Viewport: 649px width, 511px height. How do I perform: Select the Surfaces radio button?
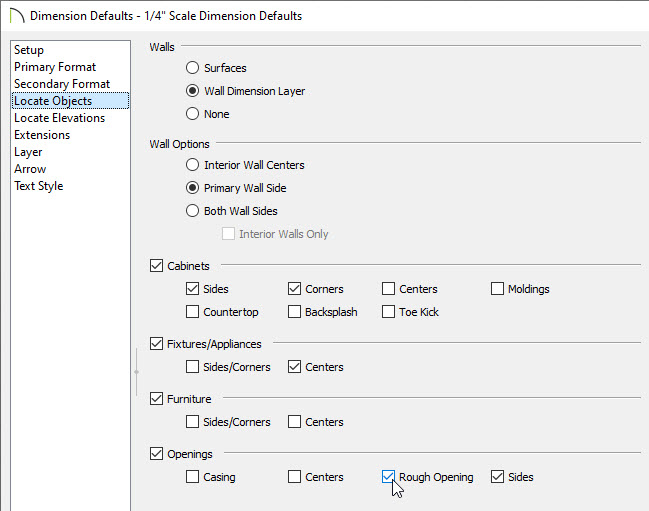193,68
